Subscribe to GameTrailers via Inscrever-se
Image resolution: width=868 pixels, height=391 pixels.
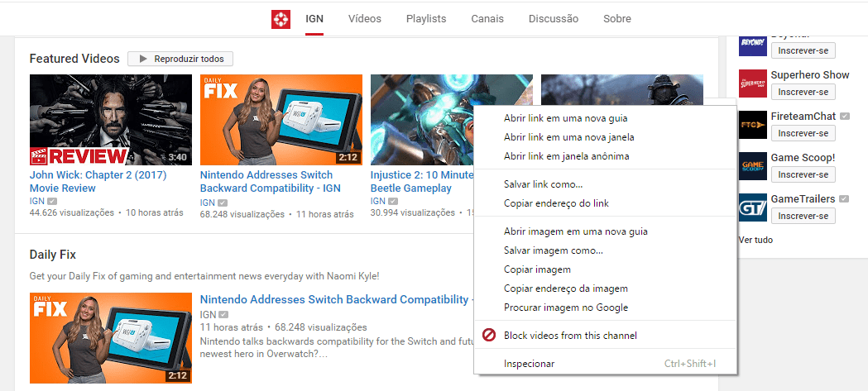click(803, 216)
